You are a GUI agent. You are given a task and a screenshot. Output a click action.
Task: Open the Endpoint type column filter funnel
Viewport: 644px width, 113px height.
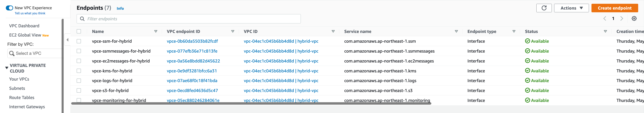tap(514, 31)
